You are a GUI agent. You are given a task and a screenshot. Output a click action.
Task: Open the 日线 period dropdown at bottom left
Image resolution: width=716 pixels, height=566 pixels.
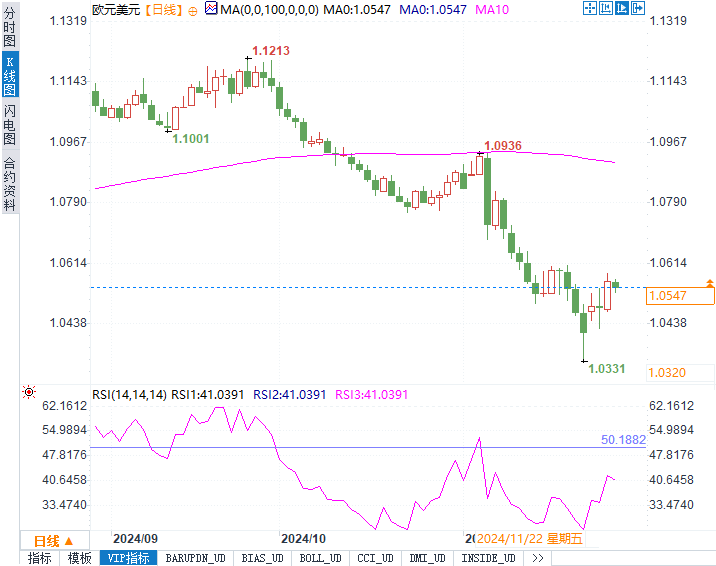click(x=54, y=541)
